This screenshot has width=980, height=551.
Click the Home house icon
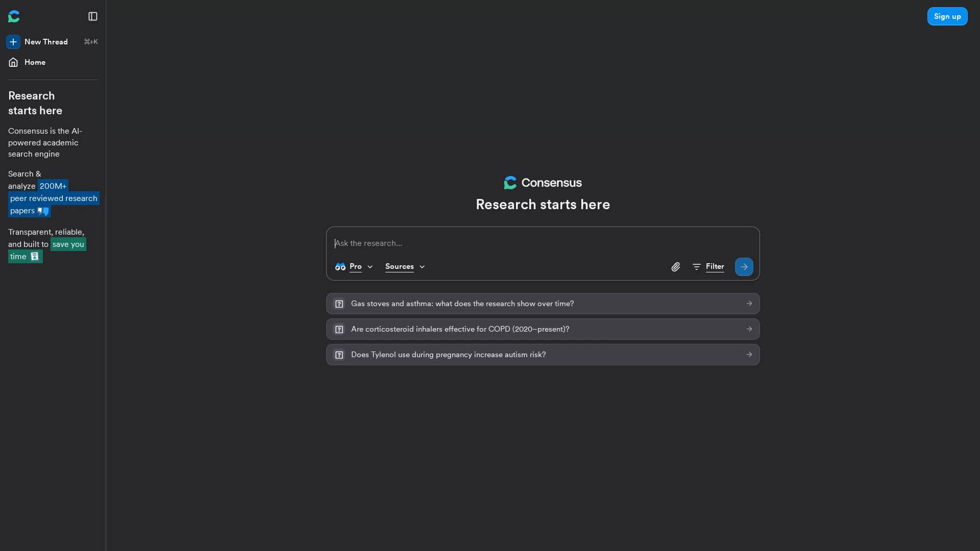[13, 62]
